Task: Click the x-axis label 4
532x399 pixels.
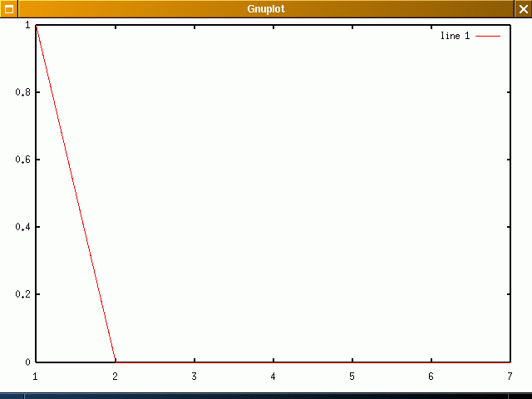Action: tap(273, 377)
